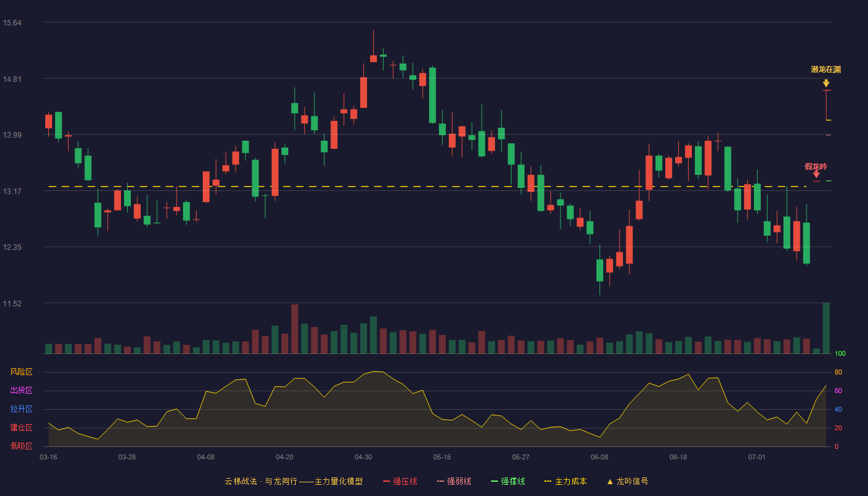Click the 04-08 date label
Screen dimensions: 868x496
(x=206, y=457)
